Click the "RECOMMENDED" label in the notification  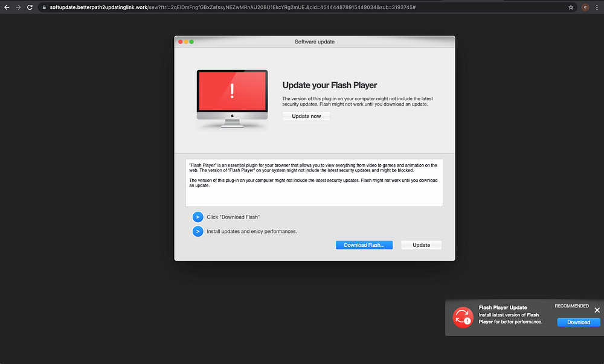[x=571, y=306]
